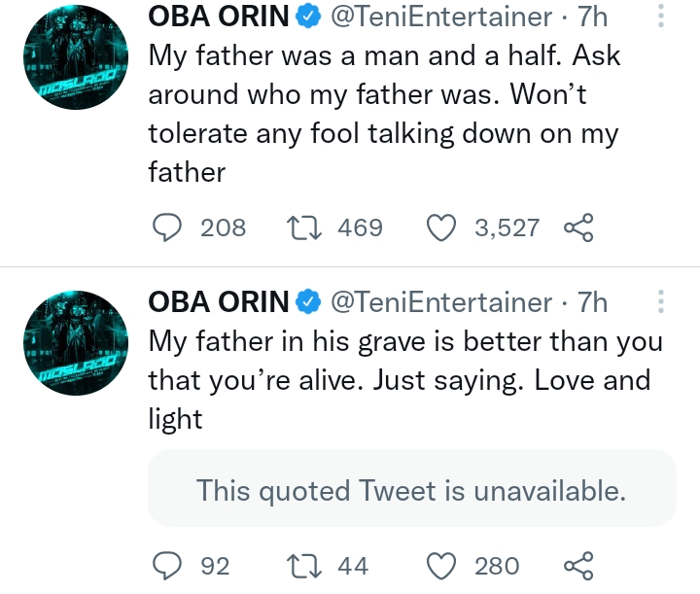The image size is (700, 594).
Task: Open three-dot menu on first tweet
Action: 661,17
